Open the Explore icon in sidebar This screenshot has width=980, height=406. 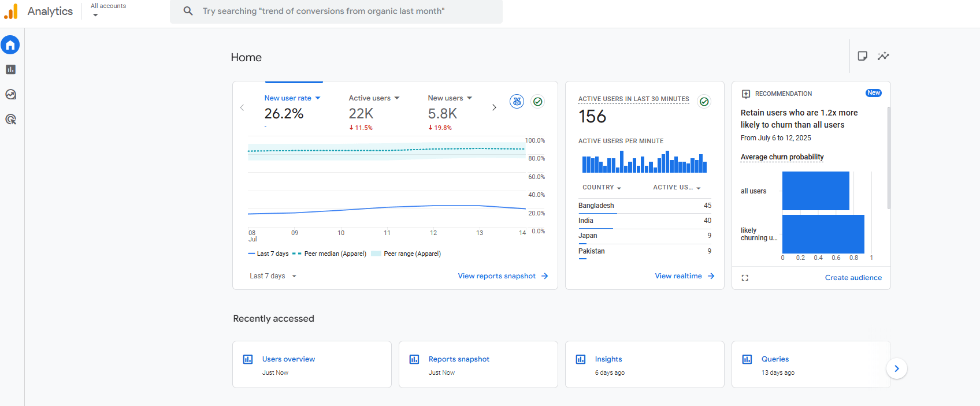[x=10, y=95]
